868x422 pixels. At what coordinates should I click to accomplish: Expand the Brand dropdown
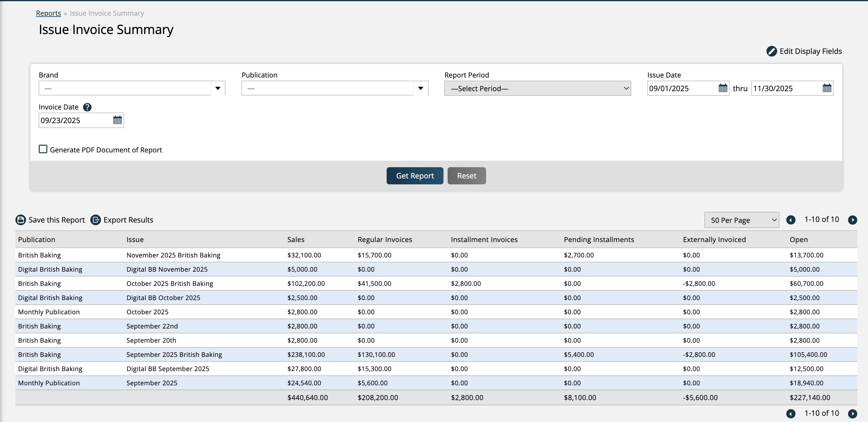218,88
